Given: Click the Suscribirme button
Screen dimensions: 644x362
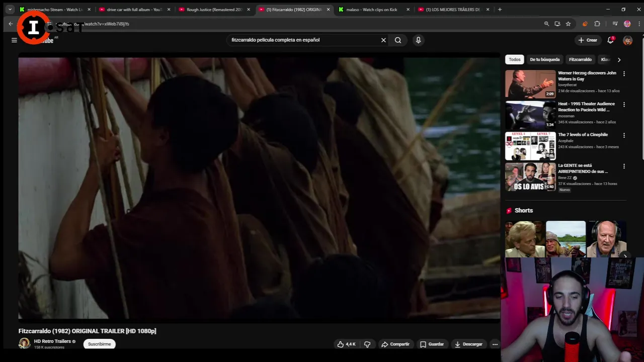Looking at the screenshot, I should coord(100,344).
